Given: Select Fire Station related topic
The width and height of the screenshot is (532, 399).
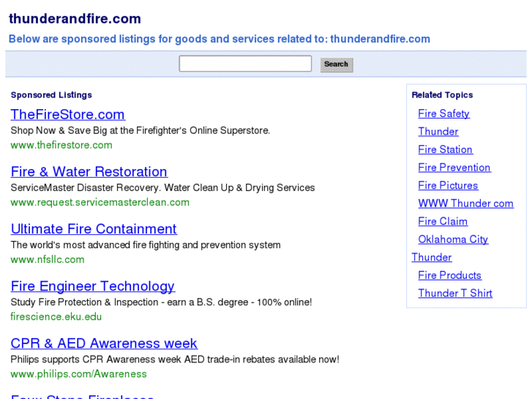Looking at the screenshot, I should pyautogui.click(x=445, y=149).
